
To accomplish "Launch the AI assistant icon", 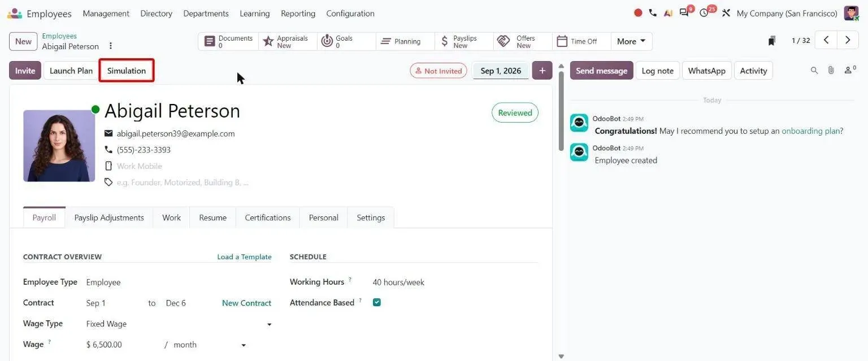I will click(x=668, y=13).
